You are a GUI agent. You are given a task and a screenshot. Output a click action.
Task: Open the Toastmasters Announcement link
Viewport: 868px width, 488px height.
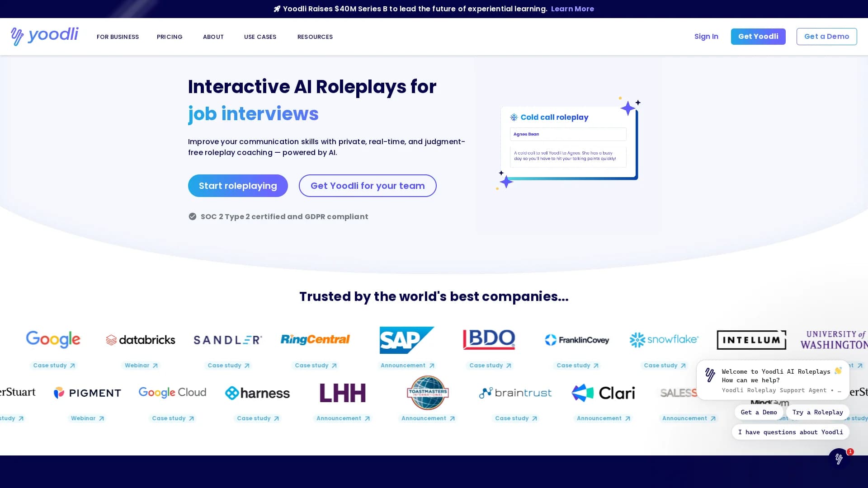[428, 418]
